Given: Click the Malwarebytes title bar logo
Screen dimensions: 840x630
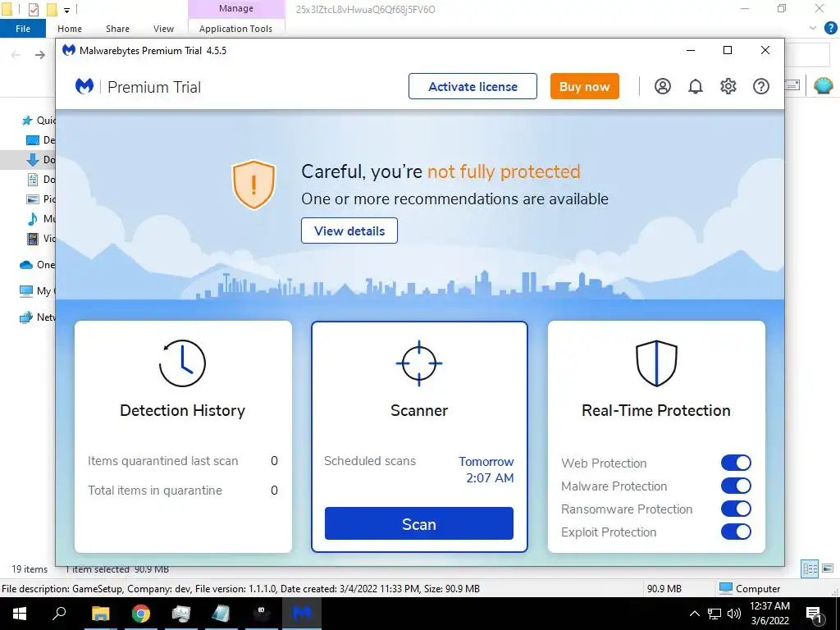Looking at the screenshot, I should tap(69, 50).
